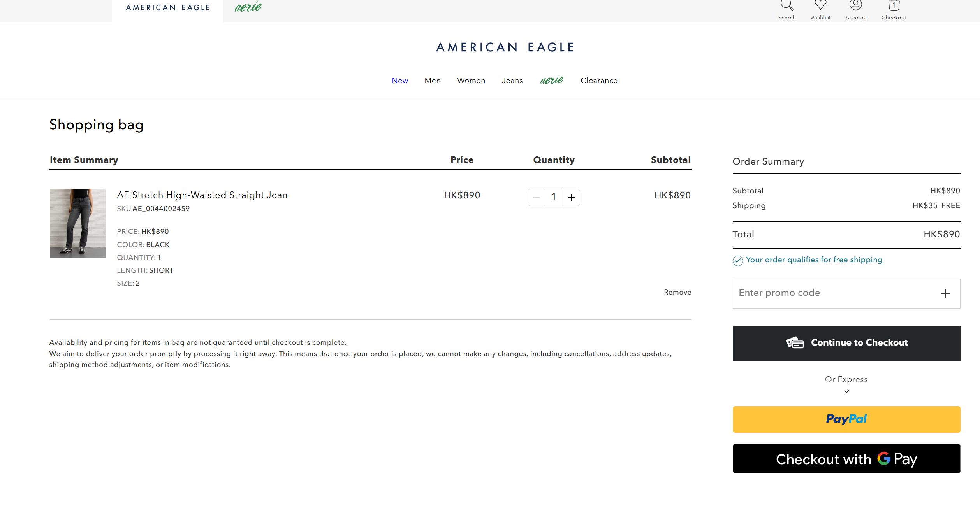Decrease quantity with the minus stepper
980x514 pixels.
[536, 197]
